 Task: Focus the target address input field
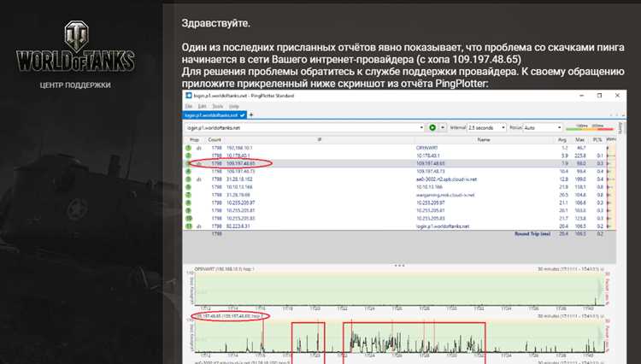(x=302, y=128)
